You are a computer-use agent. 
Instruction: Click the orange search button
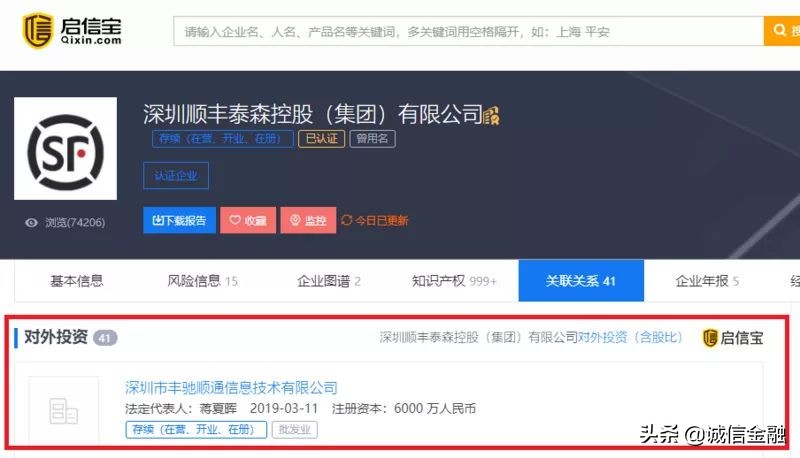click(x=782, y=31)
